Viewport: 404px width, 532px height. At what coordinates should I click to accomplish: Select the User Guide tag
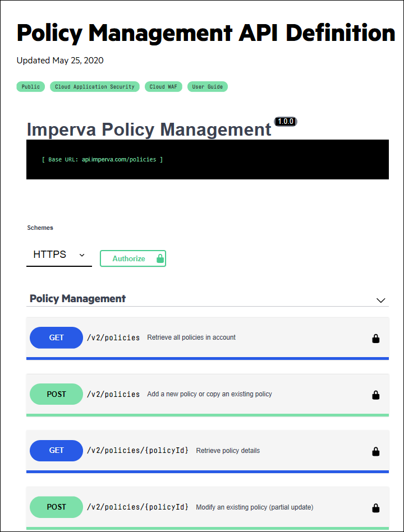(208, 87)
